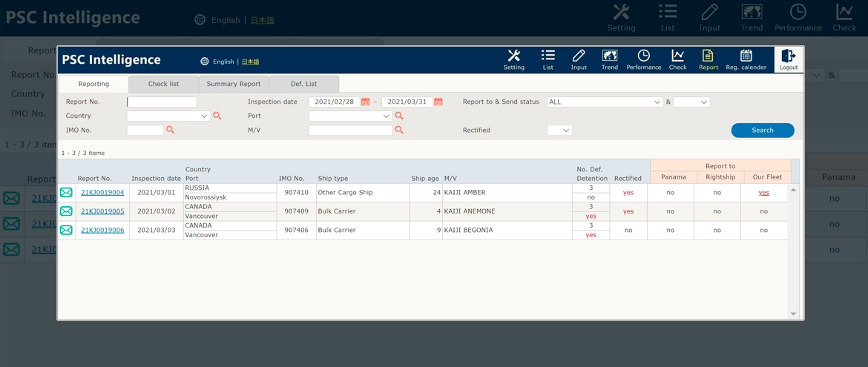Click the List icon in the background window
The height and width of the screenshot is (367, 868).
tap(668, 13)
